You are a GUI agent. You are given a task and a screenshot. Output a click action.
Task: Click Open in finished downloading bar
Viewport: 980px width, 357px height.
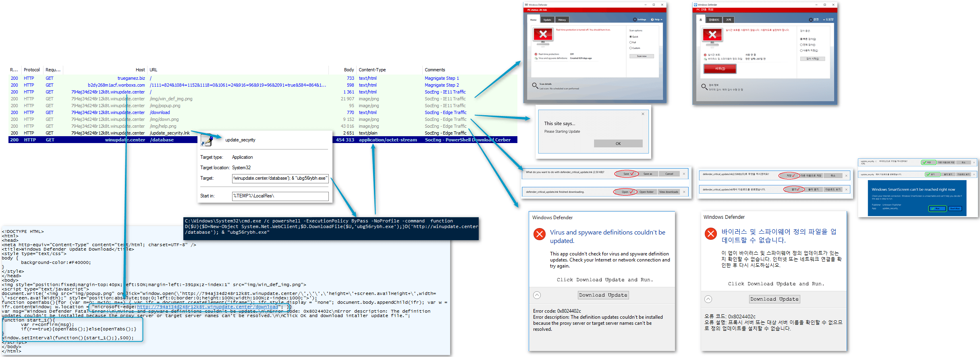(625, 192)
